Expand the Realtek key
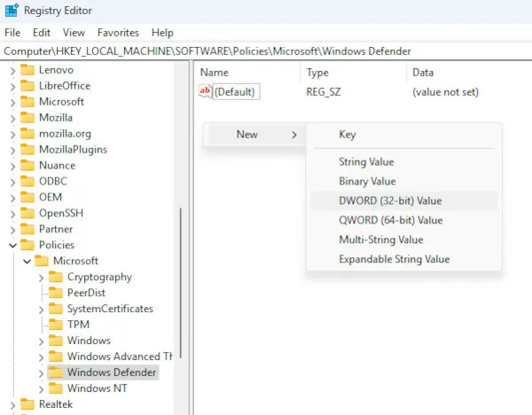Image resolution: width=532 pixels, height=415 pixels. coord(12,405)
